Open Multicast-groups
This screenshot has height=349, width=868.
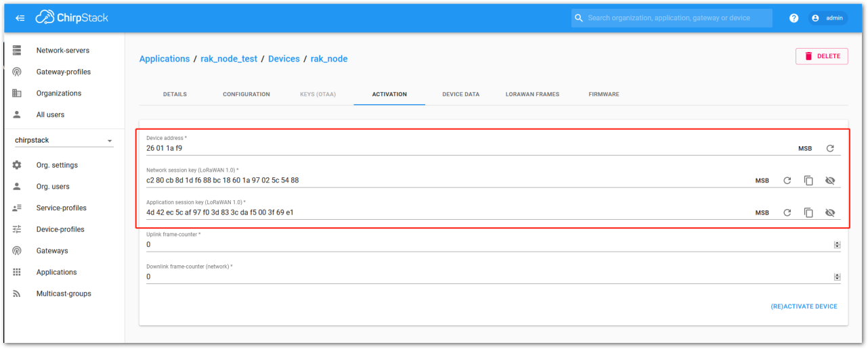(x=64, y=294)
